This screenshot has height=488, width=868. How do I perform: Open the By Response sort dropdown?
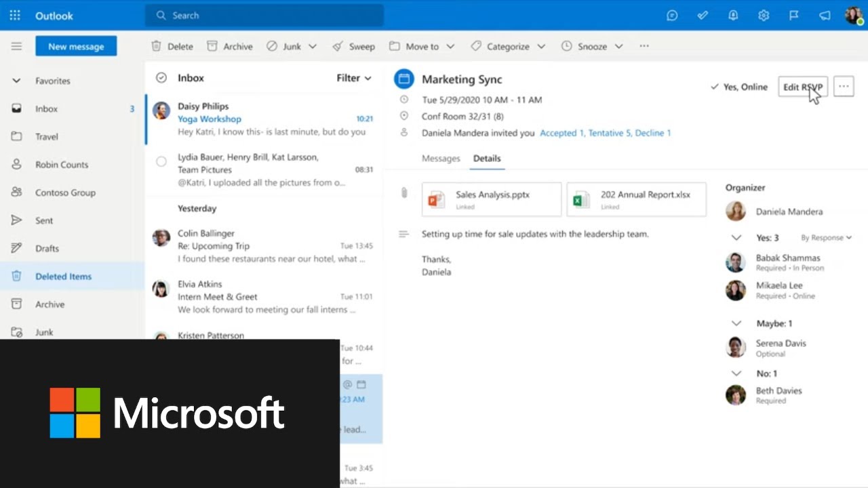tap(826, 238)
